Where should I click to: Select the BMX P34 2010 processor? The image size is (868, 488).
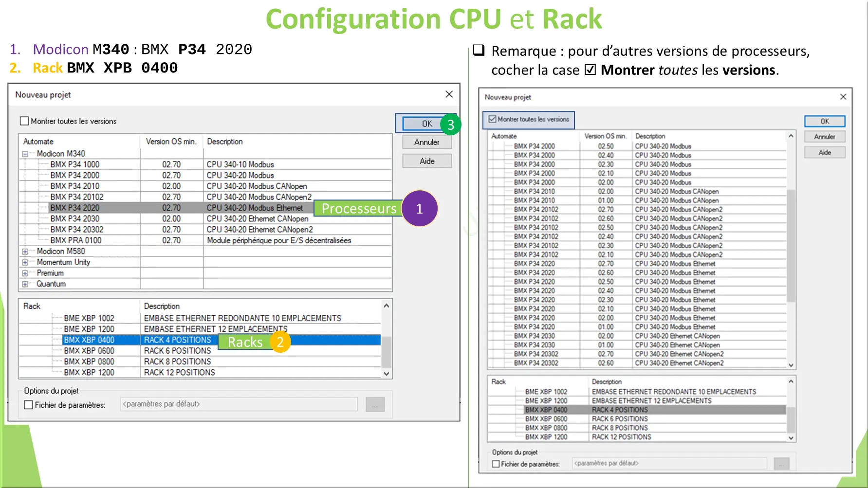(75, 186)
